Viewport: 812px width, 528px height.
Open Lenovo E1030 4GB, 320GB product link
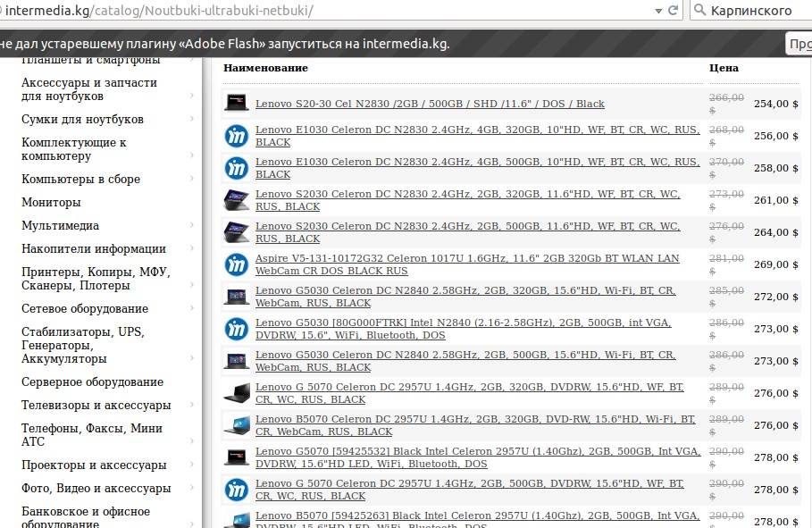[x=478, y=136]
